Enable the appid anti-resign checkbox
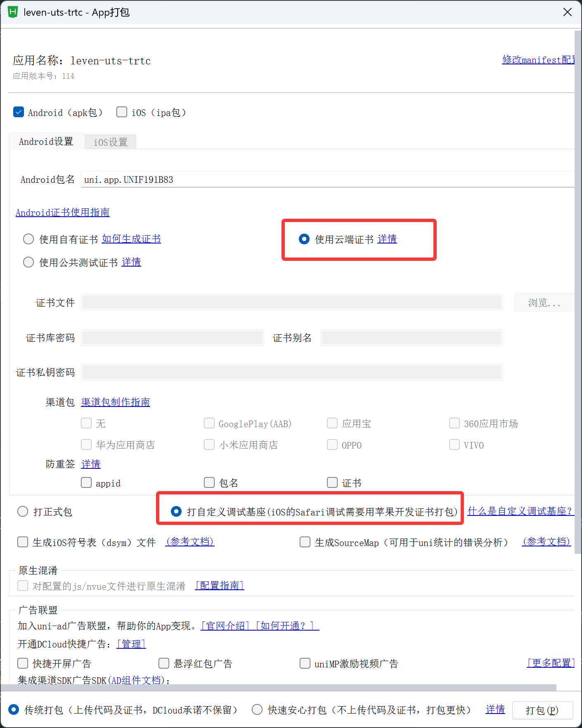 tap(86, 482)
